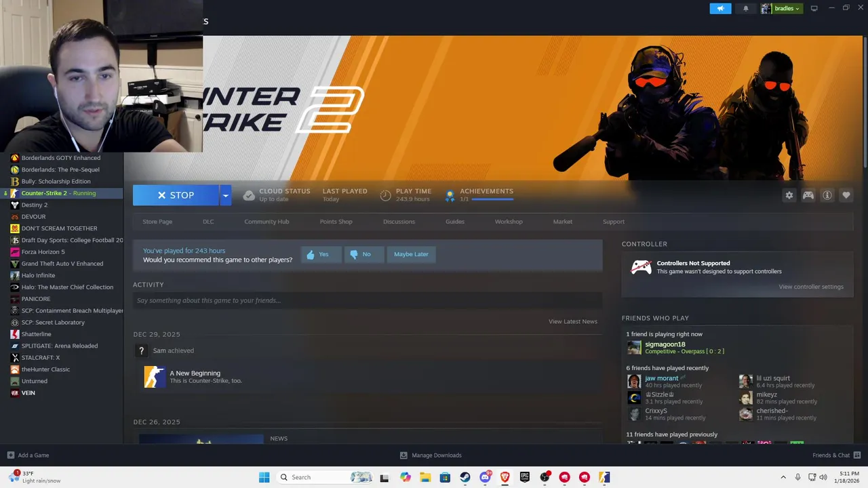Select STALCRAFT: X in library list

(41, 358)
